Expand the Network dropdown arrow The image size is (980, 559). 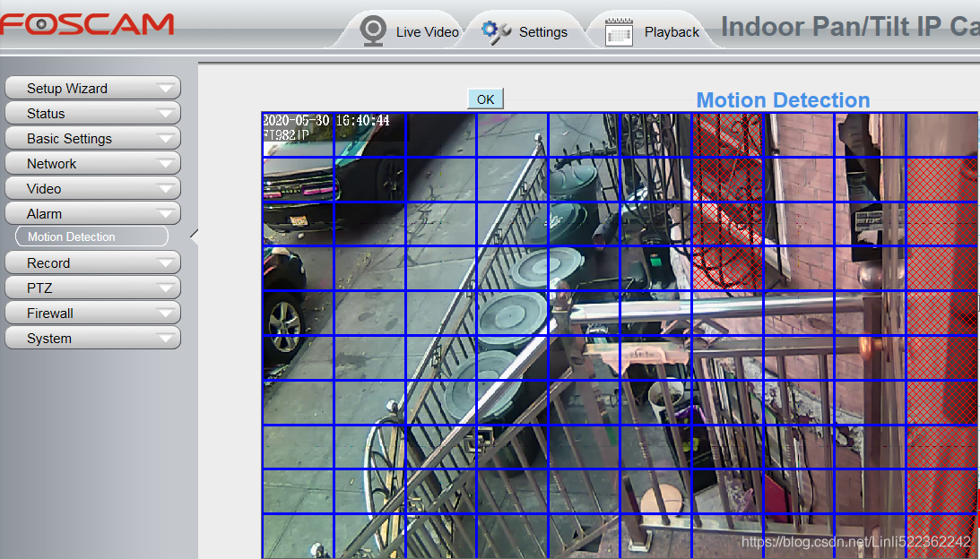click(x=166, y=164)
